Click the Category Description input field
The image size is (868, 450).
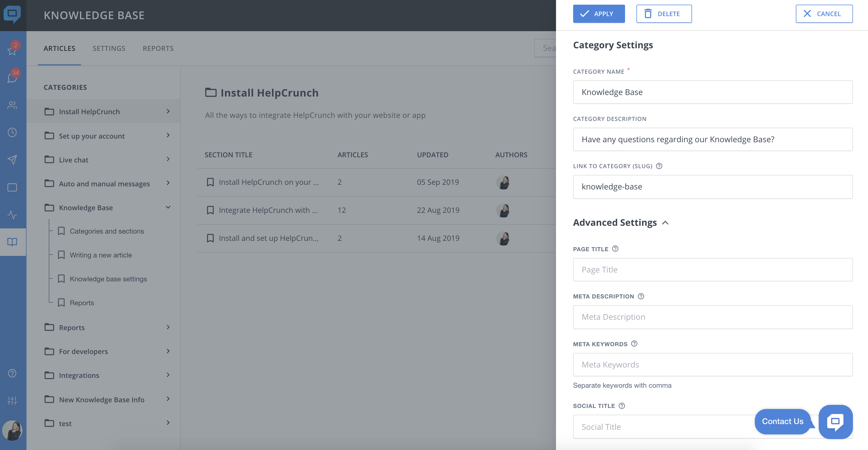713,139
